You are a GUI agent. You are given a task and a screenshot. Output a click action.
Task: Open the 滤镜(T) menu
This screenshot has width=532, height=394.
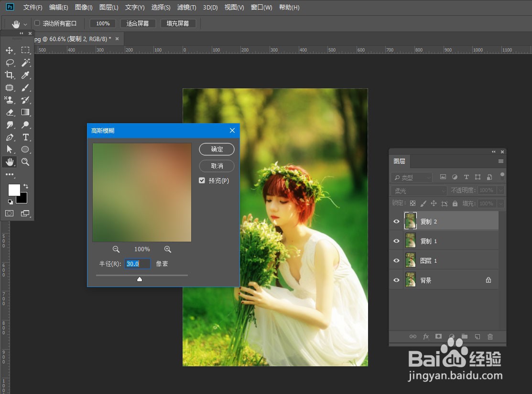pos(186,7)
